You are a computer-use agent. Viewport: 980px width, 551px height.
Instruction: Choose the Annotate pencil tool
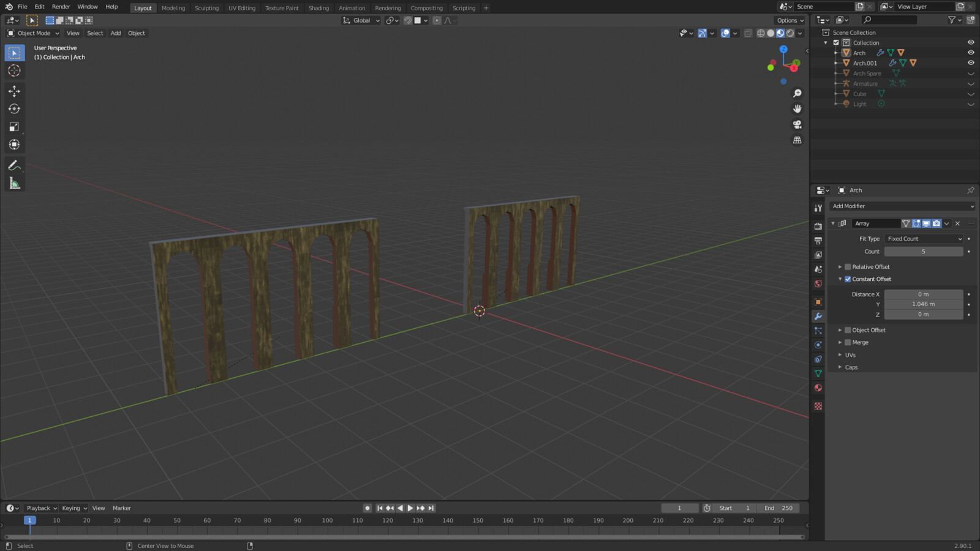tap(15, 165)
